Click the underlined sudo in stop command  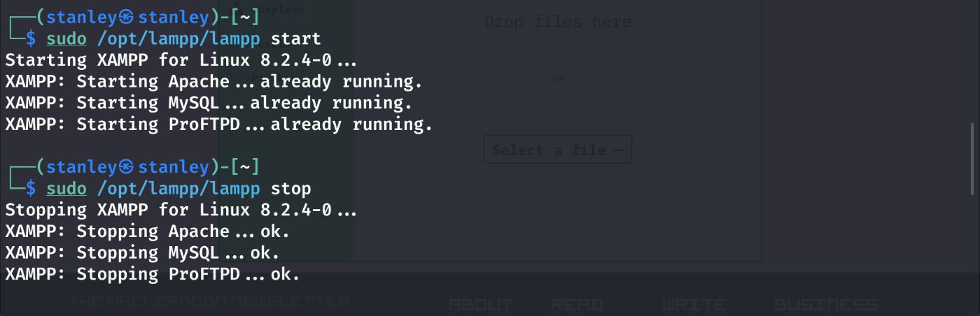click(x=66, y=189)
